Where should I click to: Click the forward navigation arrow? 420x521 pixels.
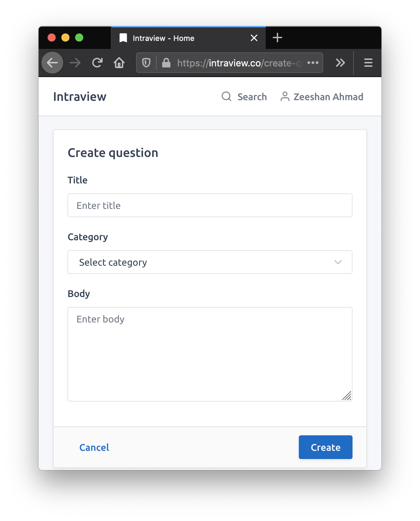tap(75, 63)
